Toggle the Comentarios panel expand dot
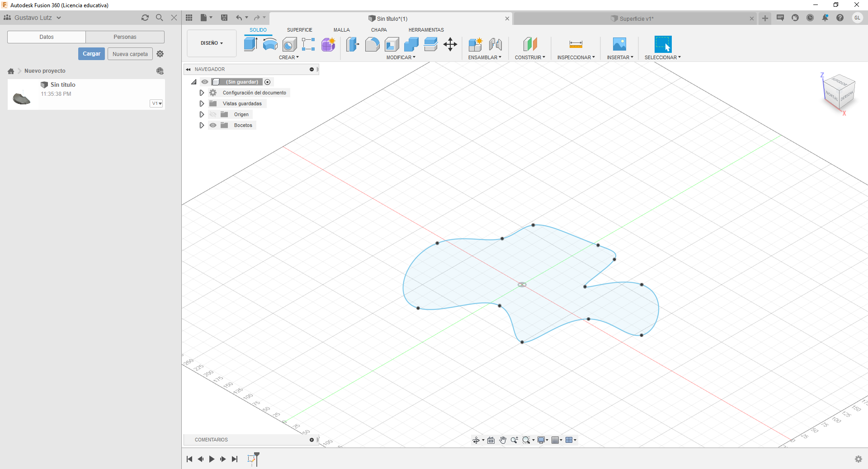 click(311, 440)
